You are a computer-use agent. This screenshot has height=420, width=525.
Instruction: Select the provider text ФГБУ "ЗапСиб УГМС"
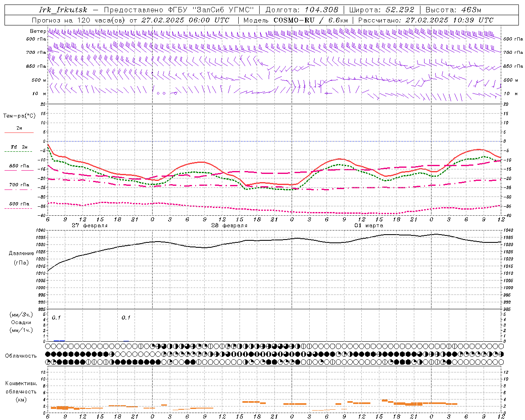[x=211, y=10]
